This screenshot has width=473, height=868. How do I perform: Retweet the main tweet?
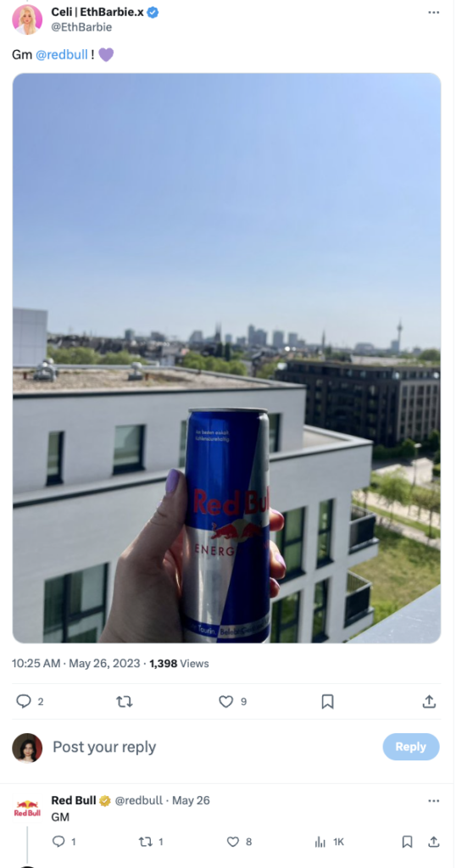124,701
